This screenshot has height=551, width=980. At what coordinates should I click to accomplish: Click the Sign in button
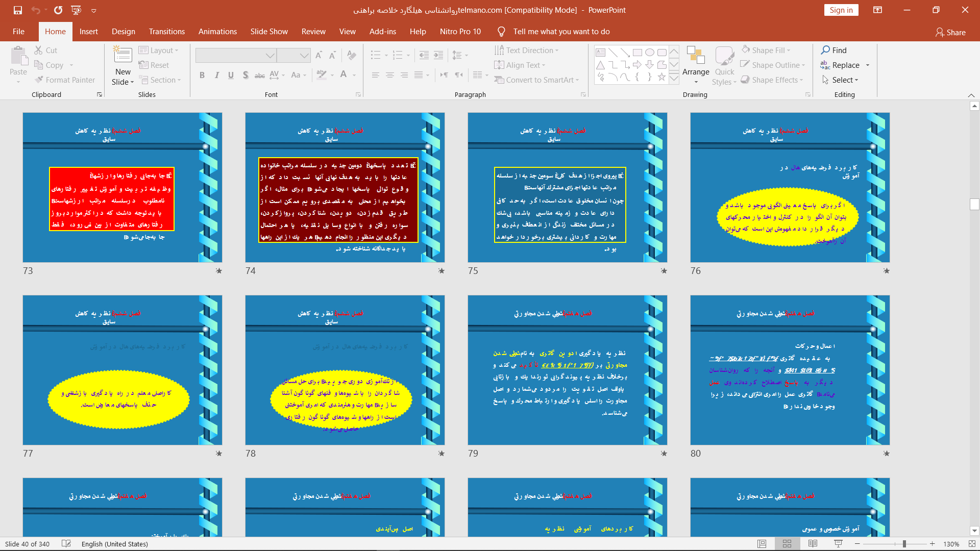click(841, 10)
